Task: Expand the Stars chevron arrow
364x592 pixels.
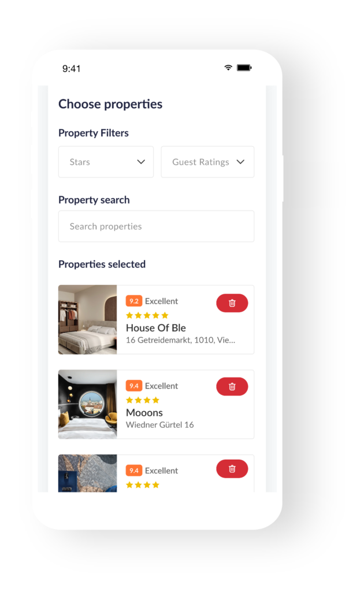Action: (x=141, y=162)
